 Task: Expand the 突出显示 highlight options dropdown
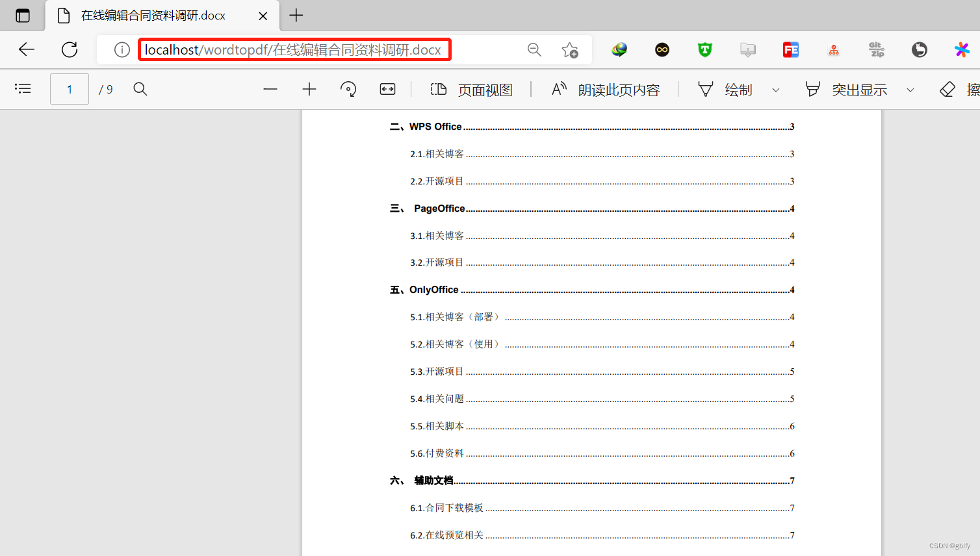[910, 90]
